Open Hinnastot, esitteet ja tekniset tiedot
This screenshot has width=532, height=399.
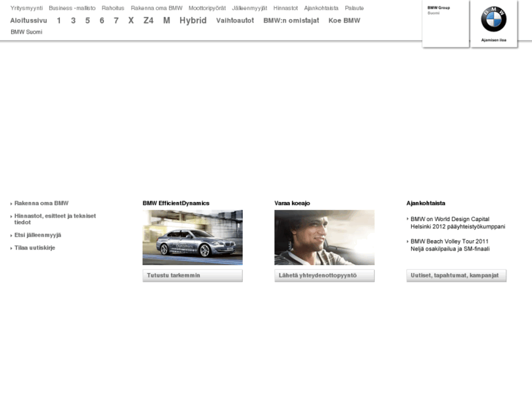point(55,219)
